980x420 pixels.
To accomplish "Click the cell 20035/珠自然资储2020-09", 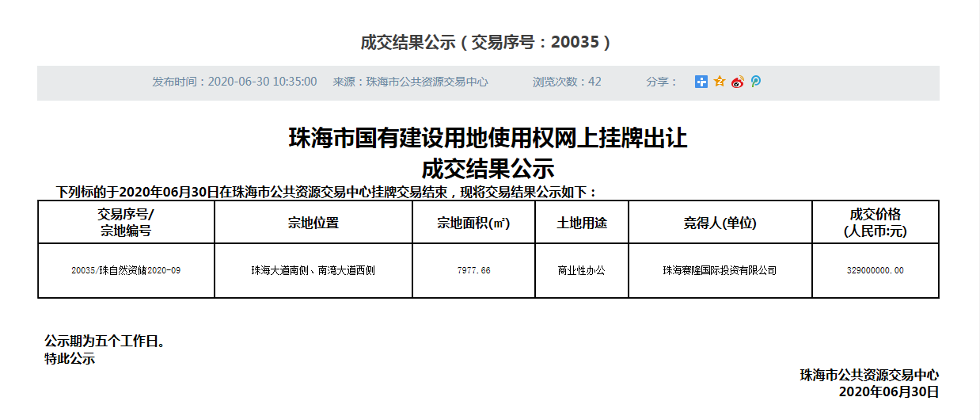I will pyautogui.click(x=126, y=271).
